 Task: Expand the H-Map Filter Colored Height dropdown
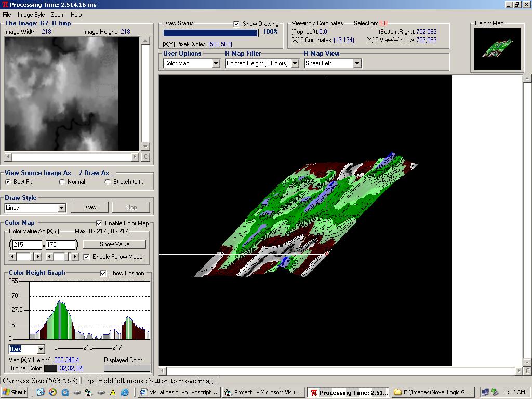[295, 63]
